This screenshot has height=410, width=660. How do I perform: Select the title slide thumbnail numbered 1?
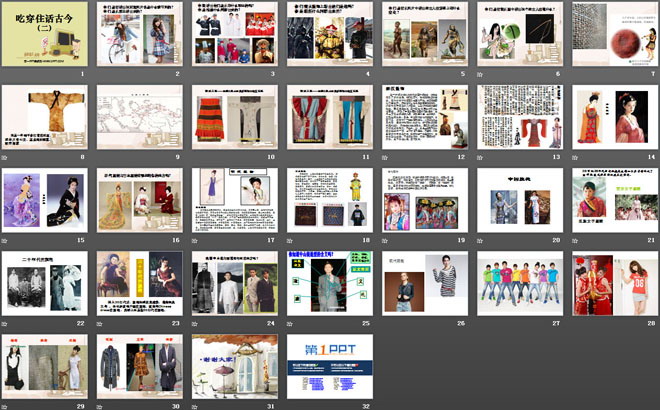(x=43, y=33)
